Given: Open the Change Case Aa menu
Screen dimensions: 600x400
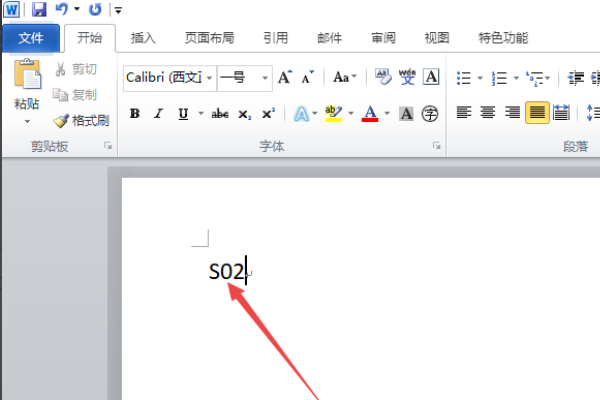Looking at the screenshot, I should point(345,77).
